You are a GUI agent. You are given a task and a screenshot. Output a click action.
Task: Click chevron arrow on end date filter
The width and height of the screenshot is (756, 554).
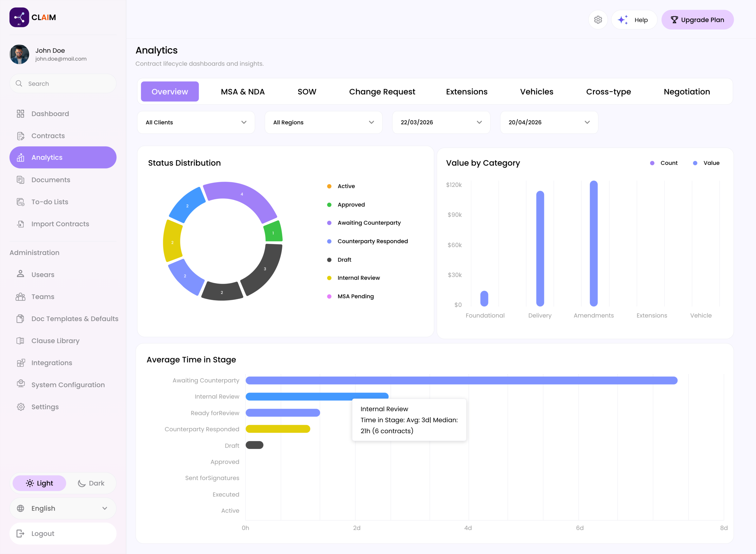click(587, 122)
